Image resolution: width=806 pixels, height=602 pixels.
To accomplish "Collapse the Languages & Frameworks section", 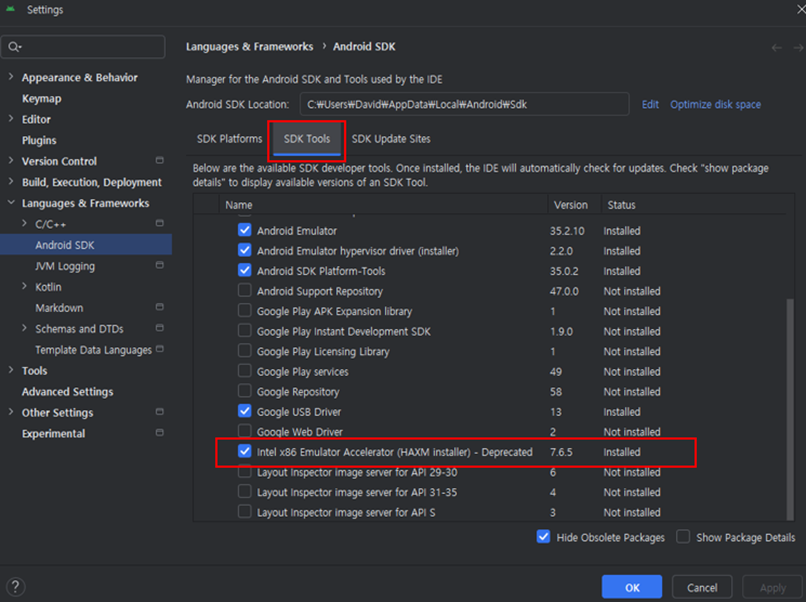I will (x=12, y=203).
